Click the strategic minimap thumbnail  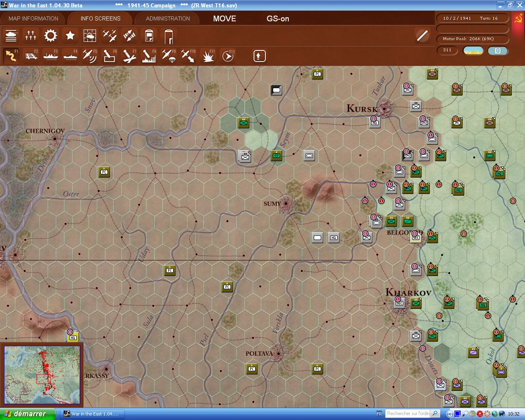pos(42,375)
